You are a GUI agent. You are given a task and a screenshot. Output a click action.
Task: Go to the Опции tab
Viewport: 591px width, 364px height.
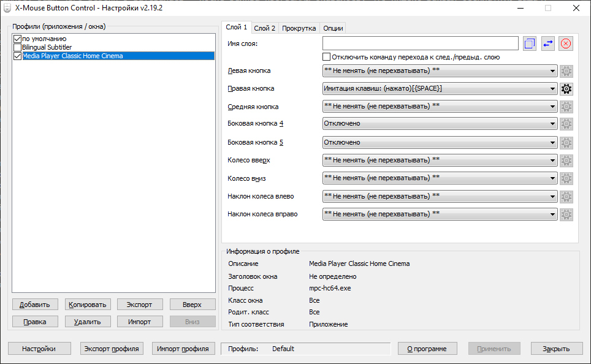coord(333,28)
